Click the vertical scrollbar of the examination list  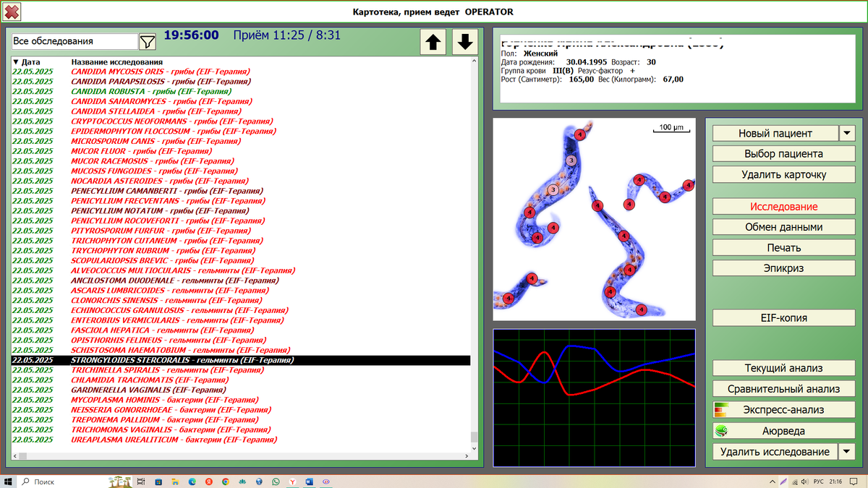pyautogui.click(x=475, y=253)
